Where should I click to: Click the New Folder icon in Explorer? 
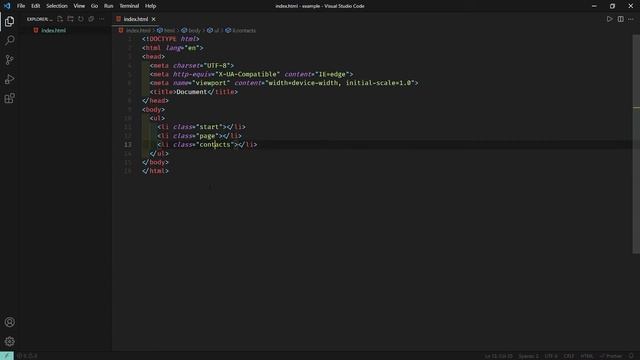[x=70, y=19]
